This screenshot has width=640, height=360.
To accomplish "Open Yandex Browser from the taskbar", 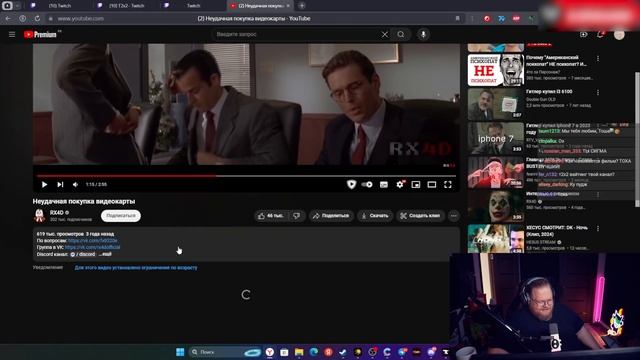I will [270, 352].
